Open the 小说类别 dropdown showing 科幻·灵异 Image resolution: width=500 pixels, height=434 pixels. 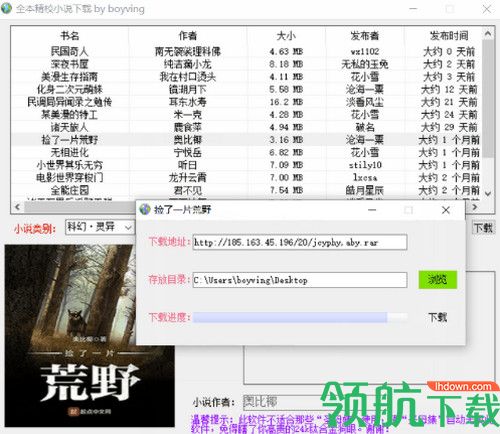[99, 228]
